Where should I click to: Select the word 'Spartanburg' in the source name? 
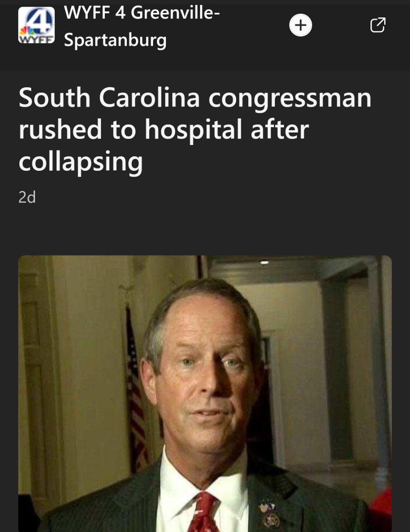tap(115, 40)
